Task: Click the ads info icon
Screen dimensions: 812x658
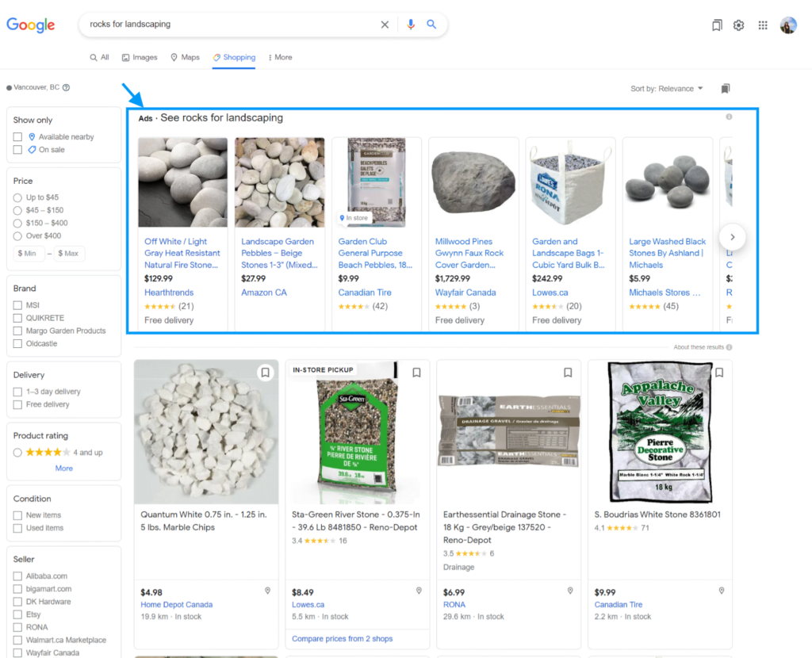Action: (x=730, y=117)
